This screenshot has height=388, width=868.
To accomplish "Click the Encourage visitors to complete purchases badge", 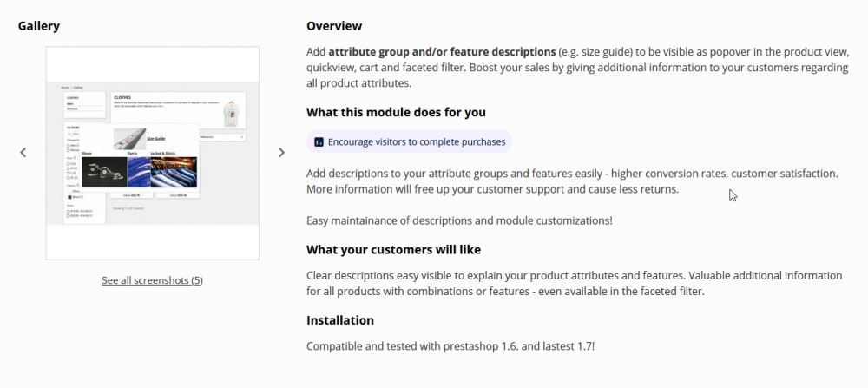I will click(408, 141).
